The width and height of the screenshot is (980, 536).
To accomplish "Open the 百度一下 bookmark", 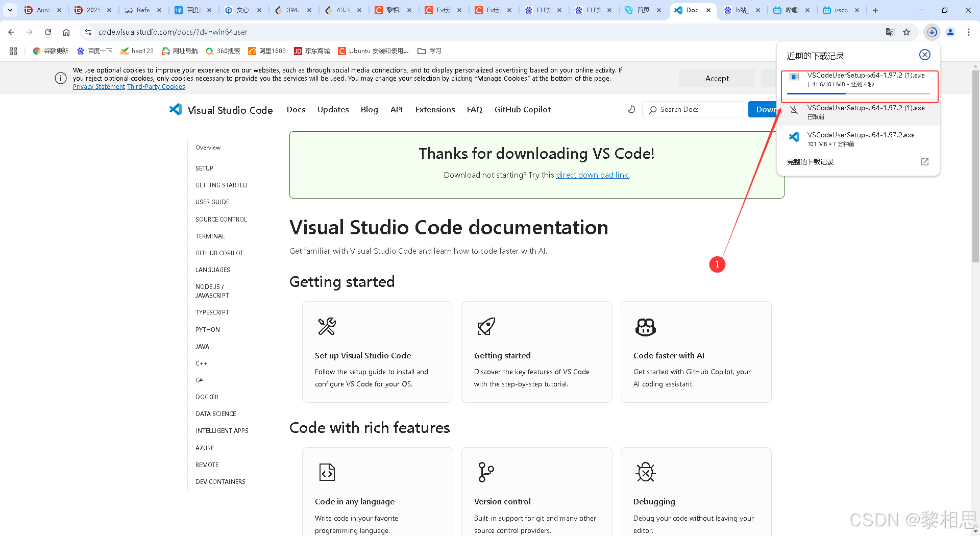I will click(94, 51).
